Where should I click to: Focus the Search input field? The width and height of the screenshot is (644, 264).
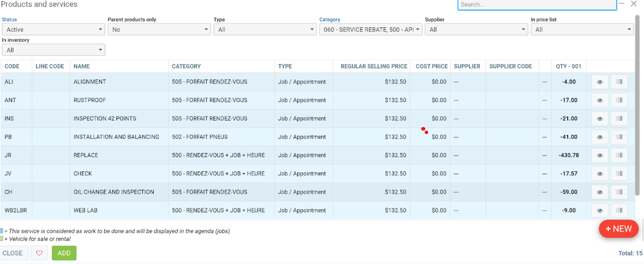coord(537,4)
